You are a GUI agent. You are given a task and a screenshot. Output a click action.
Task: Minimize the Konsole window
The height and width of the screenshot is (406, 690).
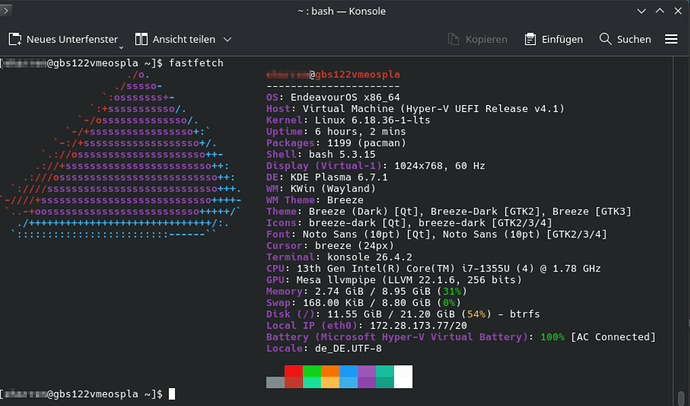(x=642, y=11)
